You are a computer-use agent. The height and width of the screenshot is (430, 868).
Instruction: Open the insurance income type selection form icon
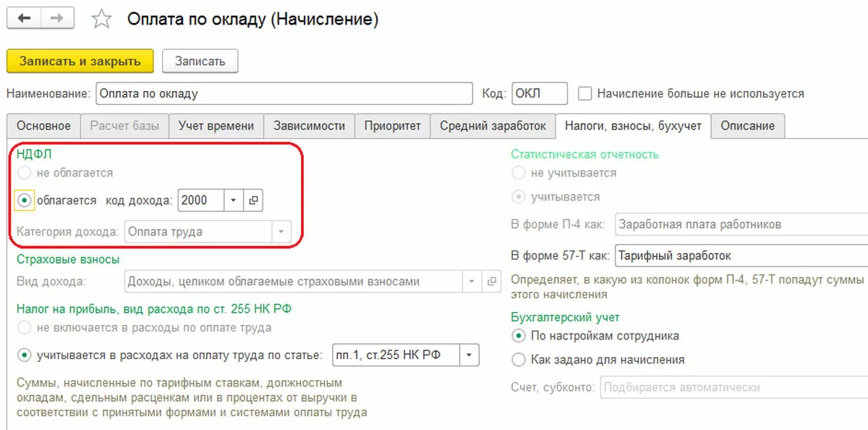tap(492, 282)
